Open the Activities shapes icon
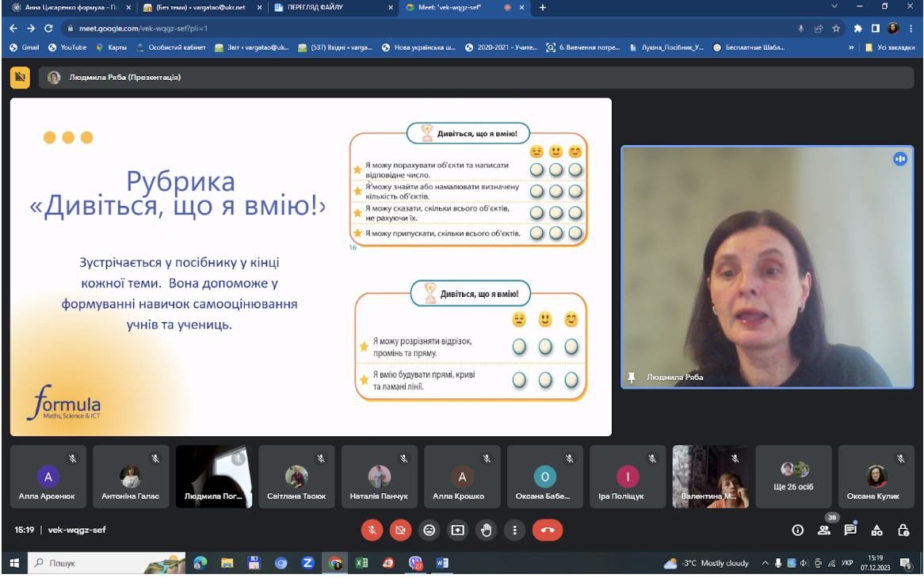Viewport: 924px width, 578px height. click(x=877, y=530)
